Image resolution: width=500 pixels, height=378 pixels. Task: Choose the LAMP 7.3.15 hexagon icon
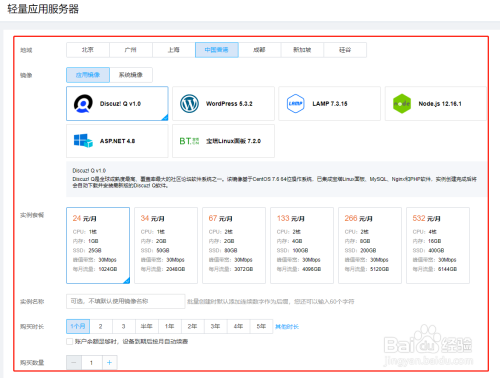pyautogui.click(x=295, y=104)
